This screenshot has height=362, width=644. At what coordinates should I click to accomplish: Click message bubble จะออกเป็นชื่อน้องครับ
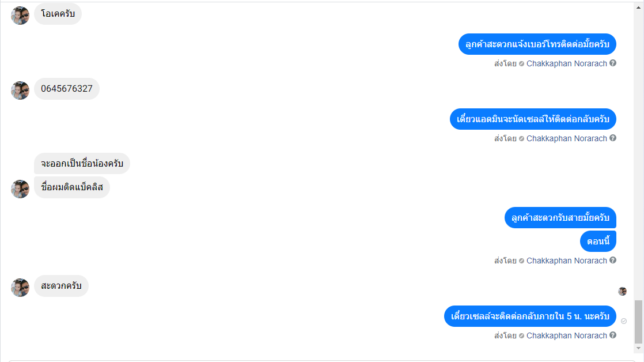click(82, 164)
